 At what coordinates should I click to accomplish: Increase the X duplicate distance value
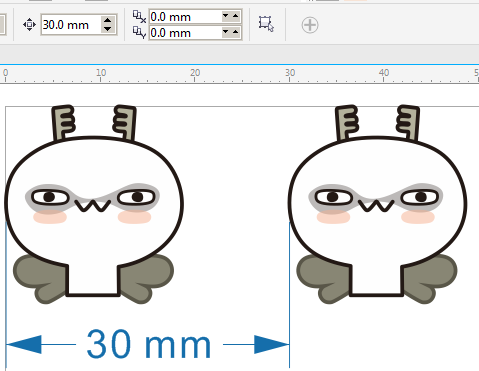click(236, 16)
